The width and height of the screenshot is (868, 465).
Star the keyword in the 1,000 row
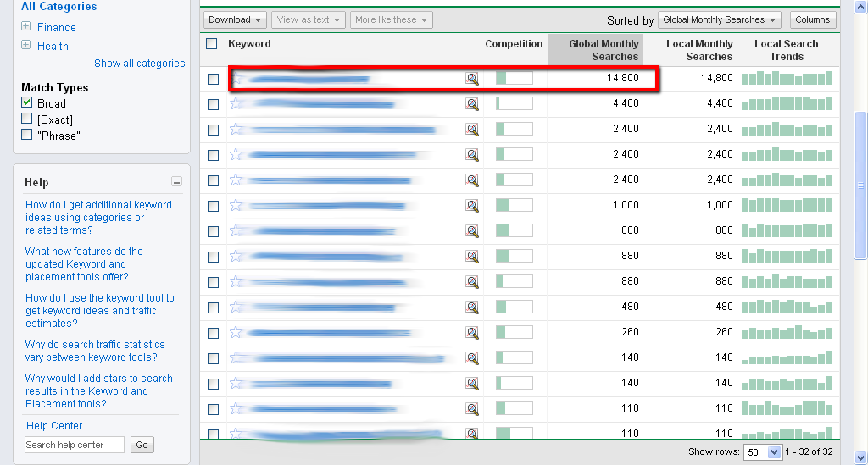236,205
